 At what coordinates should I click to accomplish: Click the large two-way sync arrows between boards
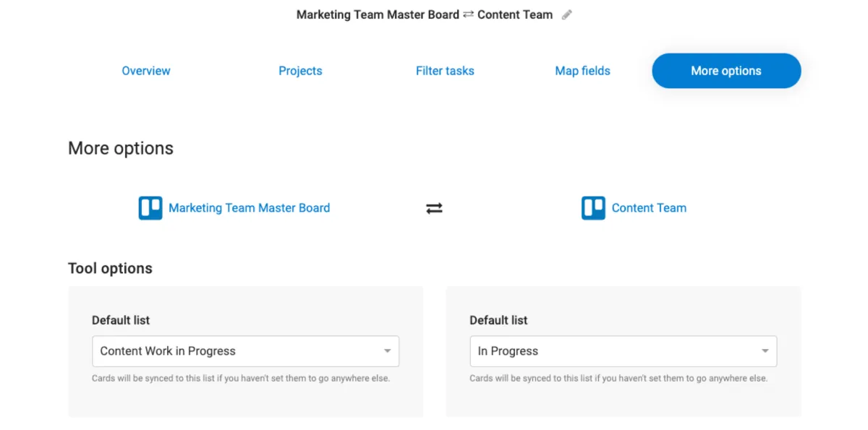point(434,208)
